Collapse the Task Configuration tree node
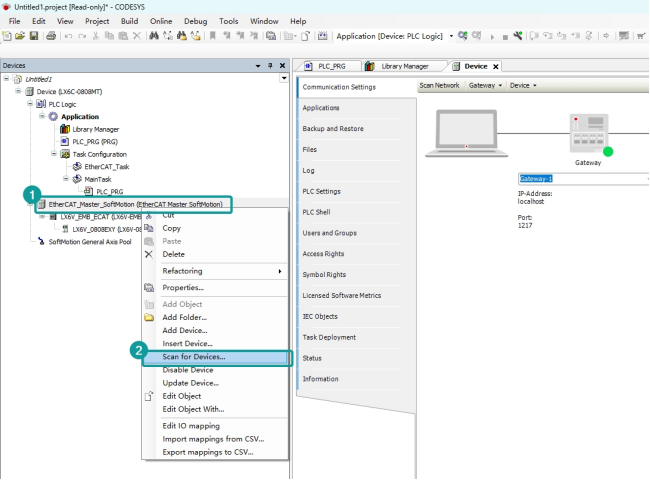The image size is (650, 480). (54, 154)
